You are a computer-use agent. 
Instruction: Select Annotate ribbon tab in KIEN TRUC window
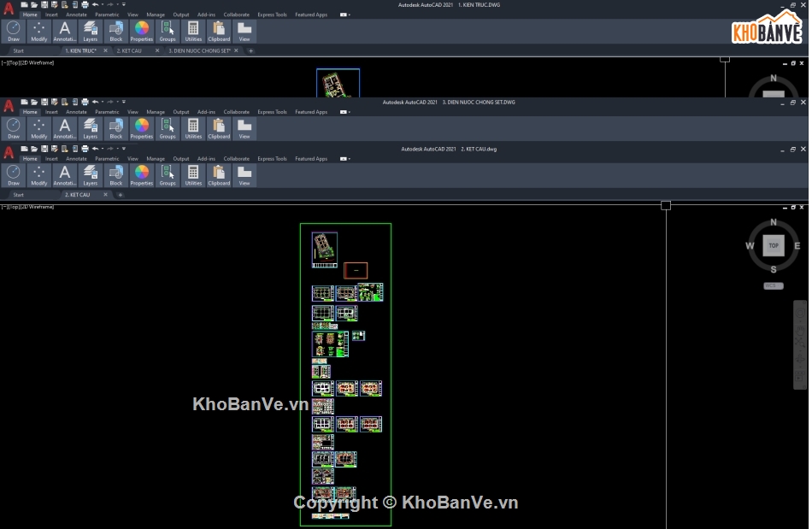76,15
